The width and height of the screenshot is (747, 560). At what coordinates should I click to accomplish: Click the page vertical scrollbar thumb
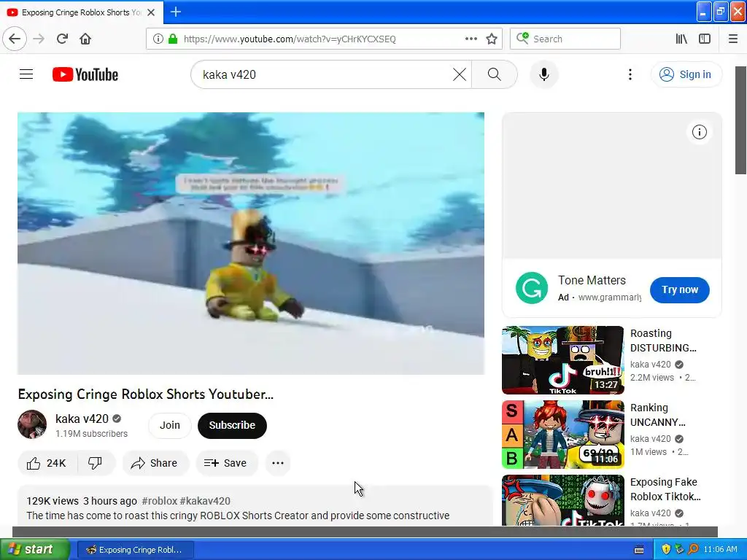741,120
